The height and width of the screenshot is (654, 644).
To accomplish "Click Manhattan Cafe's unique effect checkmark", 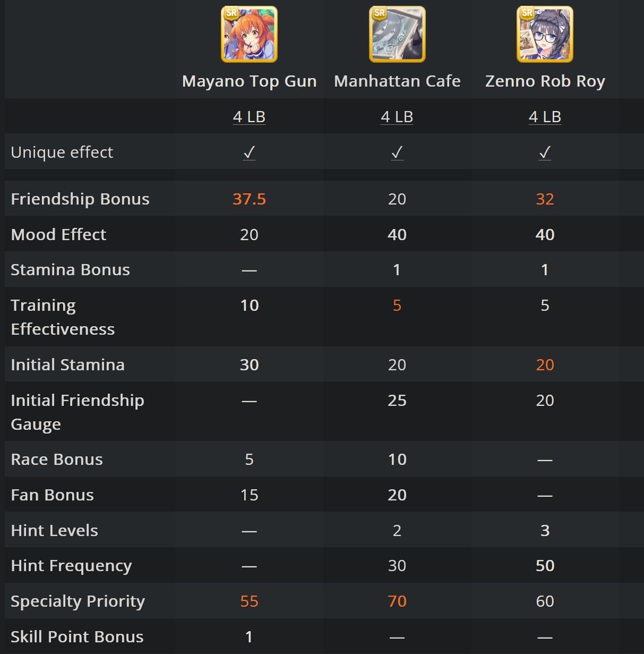I will coord(397,152).
